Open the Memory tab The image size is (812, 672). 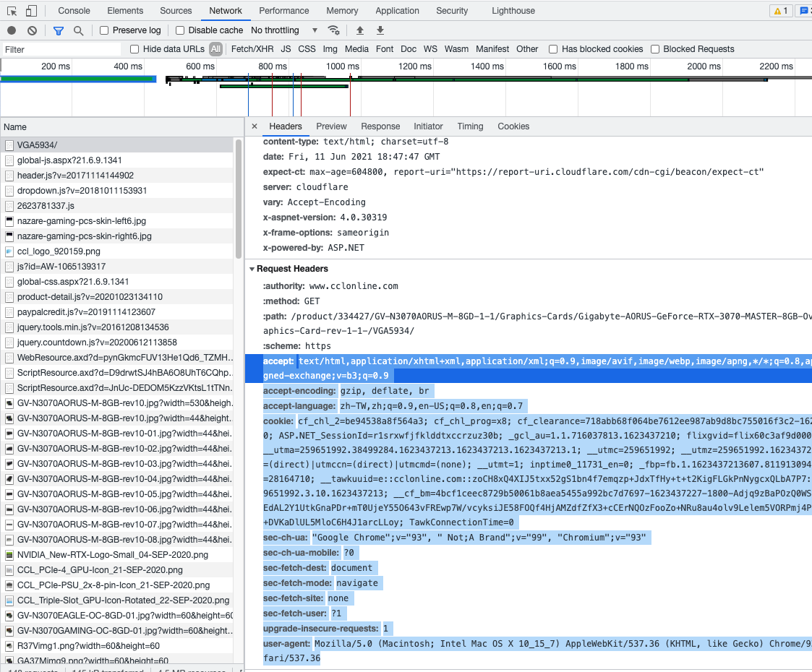(342, 11)
